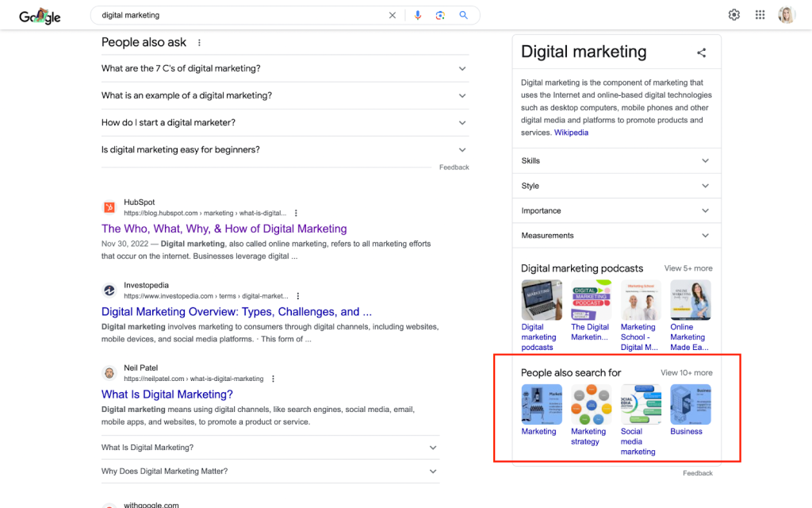Image resolution: width=812 pixels, height=508 pixels.
Task: Click the neilpatel.com URL breadcrumb
Action: tap(193, 379)
